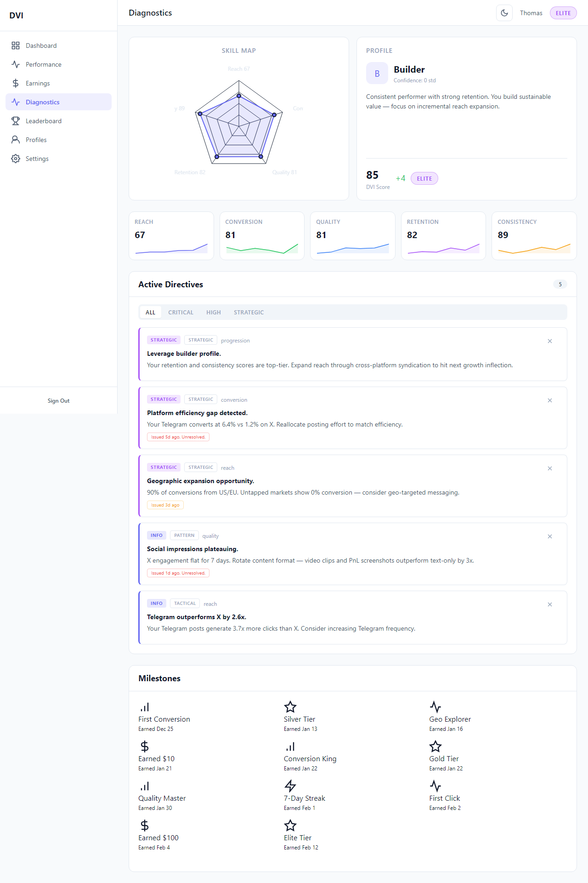
Task: Open the QUALITY 81 metric card
Action: (353, 236)
